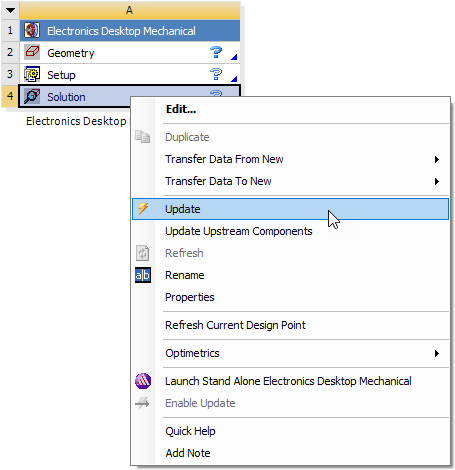Screen dimensions: 455x470
Task: Click the Electronics Desktop Mechanical system icon
Action: (32, 30)
